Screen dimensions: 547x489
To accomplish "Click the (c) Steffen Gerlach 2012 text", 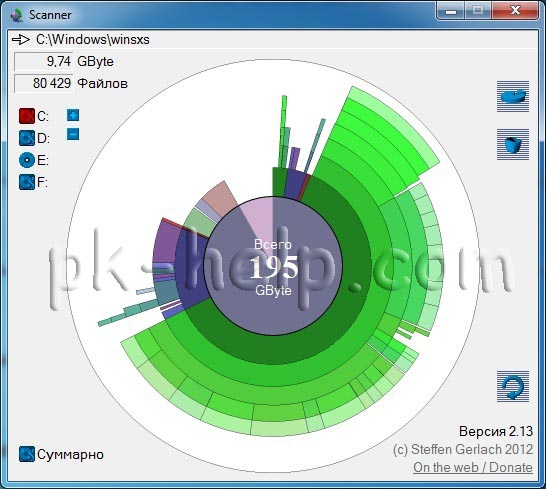I will click(x=463, y=449).
